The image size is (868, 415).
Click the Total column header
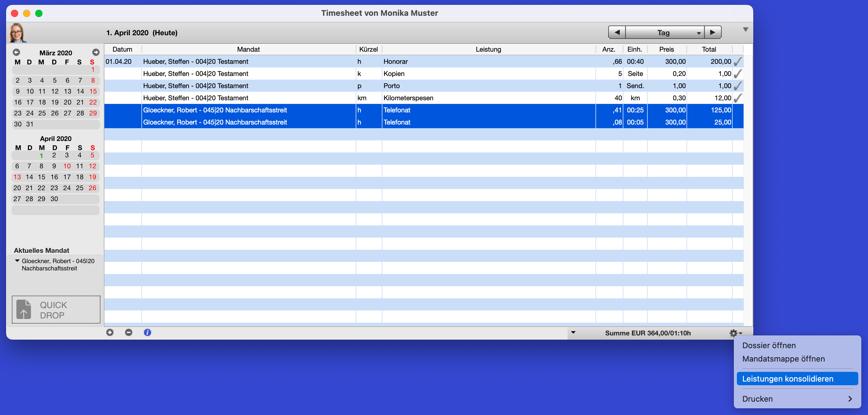[x=709, y=49]
